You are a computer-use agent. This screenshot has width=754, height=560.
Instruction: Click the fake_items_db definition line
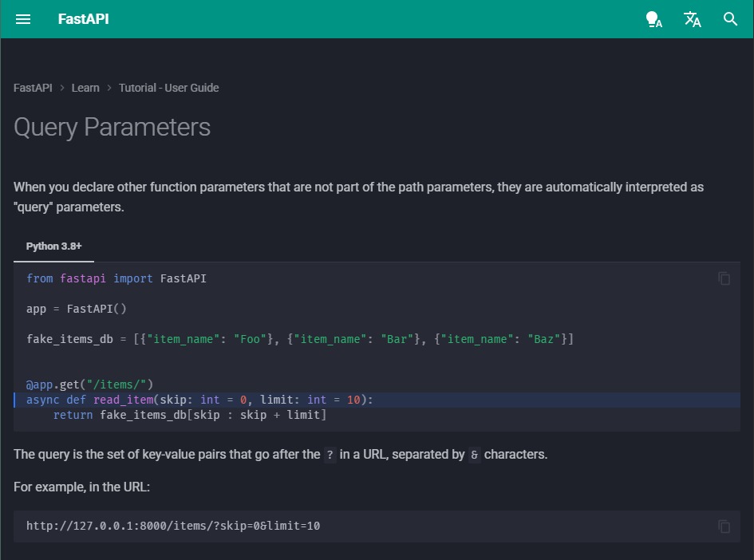tap(300, 339)
